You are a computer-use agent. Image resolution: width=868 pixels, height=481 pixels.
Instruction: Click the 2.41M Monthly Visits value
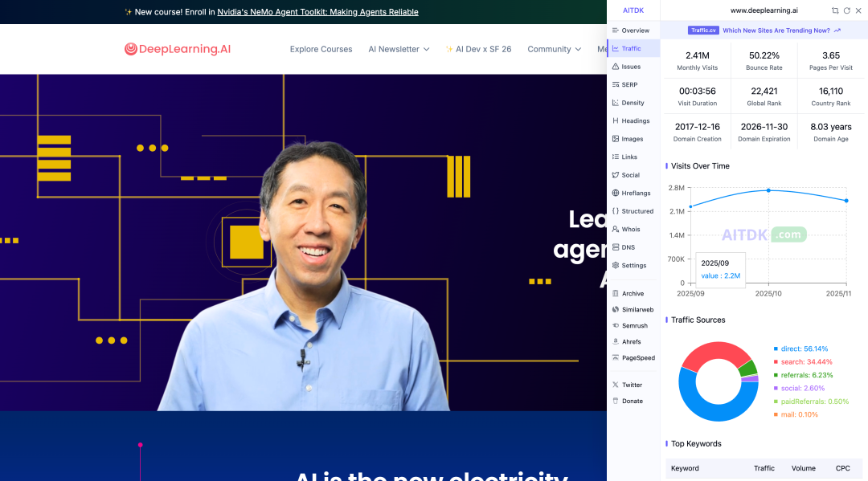click(698, 56)
